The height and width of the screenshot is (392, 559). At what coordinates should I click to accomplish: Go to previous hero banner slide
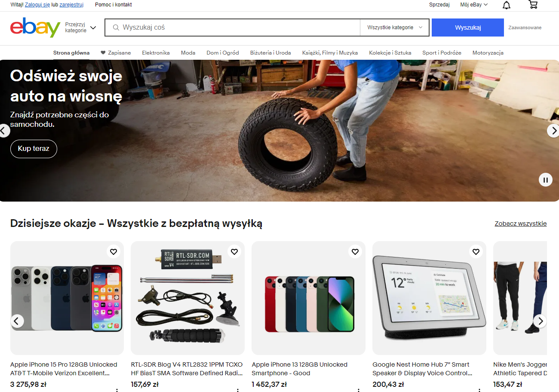tap(4, 131)
